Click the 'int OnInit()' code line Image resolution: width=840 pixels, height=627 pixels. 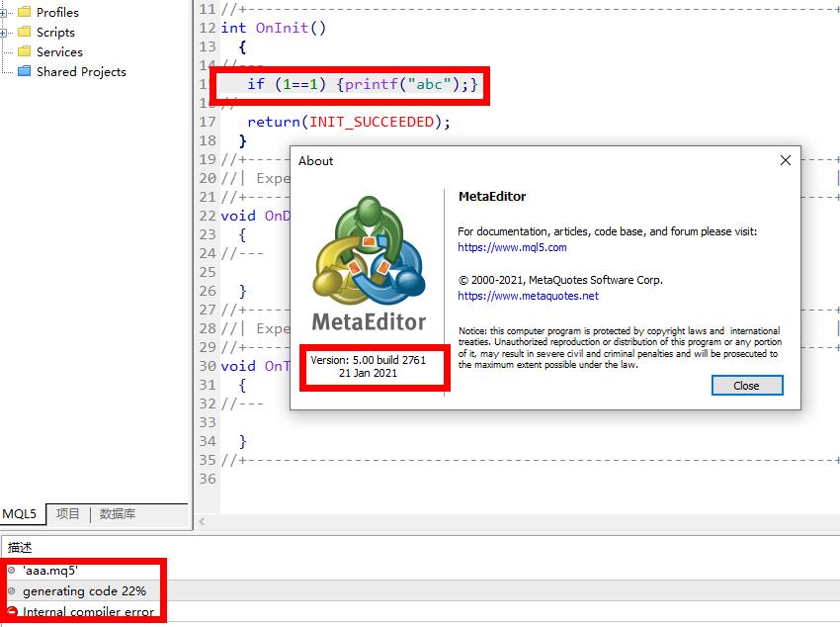273,28
